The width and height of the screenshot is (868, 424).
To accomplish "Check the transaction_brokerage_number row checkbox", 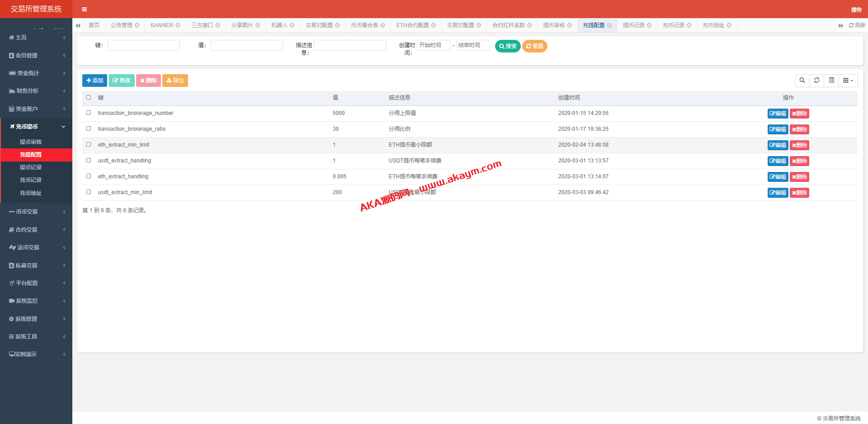I will tap(89, 113).
